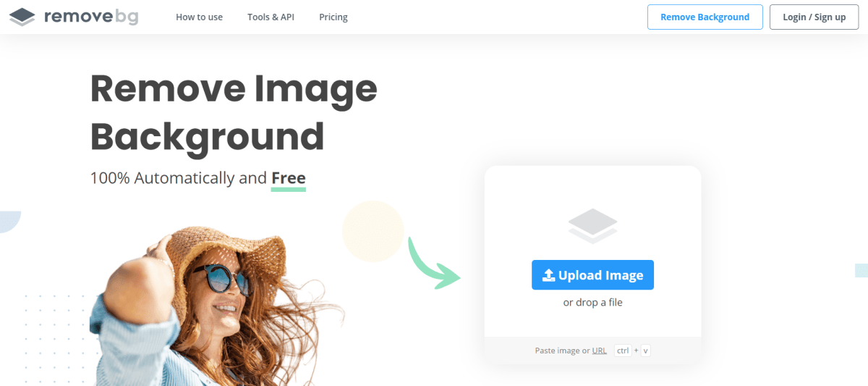Click the woman in straw hat photo
868x386 pixels.
[x=217, y=306]
